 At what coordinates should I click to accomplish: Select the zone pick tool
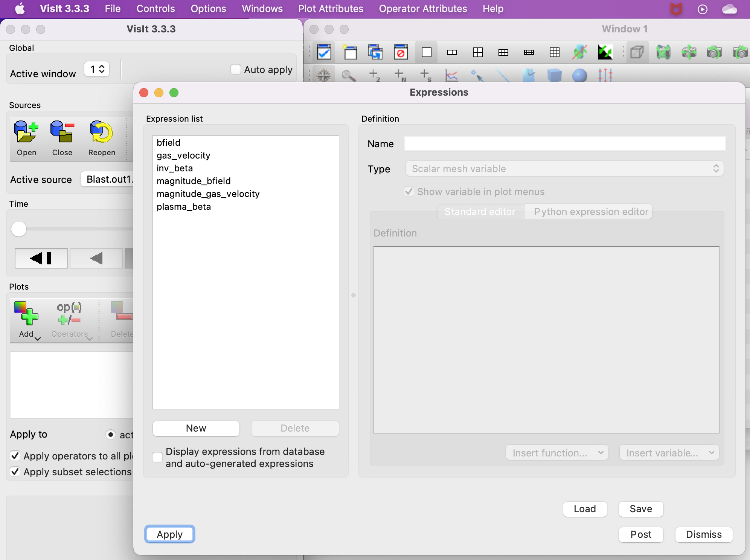tap(375, 75)
